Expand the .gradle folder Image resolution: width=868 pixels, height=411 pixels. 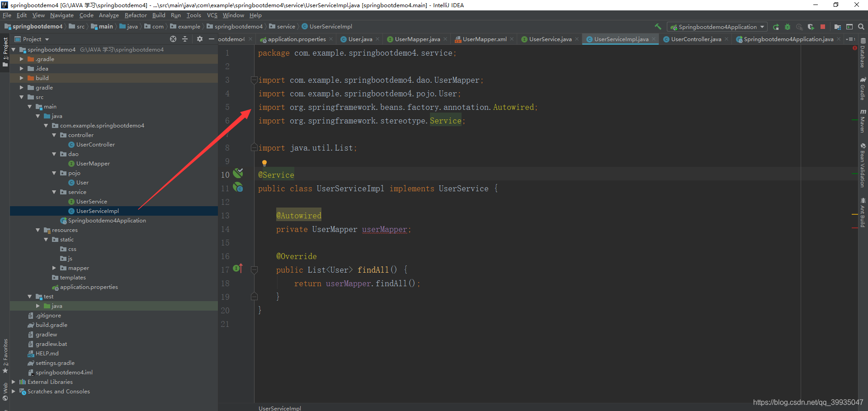(21, 59)
